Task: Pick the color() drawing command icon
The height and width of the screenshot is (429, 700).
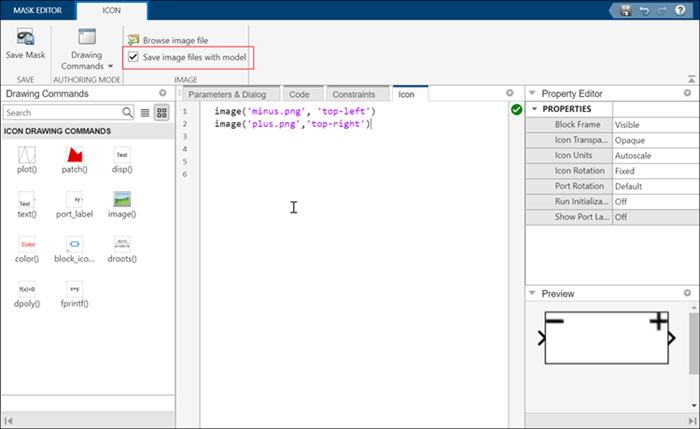Action: 27,244
